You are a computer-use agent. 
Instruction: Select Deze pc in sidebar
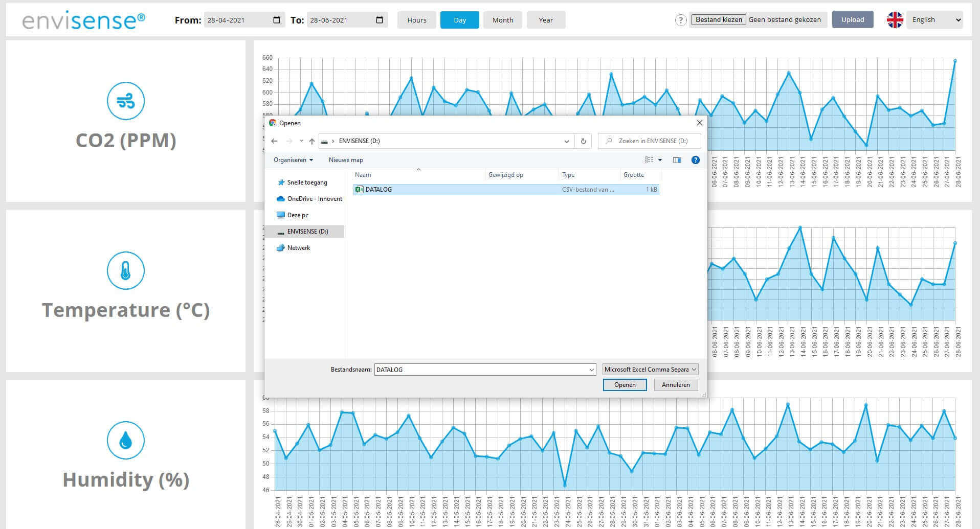(x=293, y=215)
